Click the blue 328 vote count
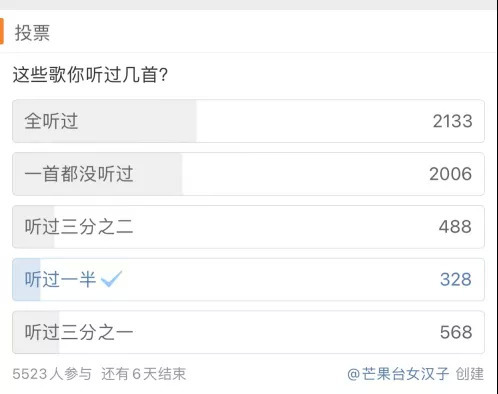498x394 pixels. click(x=456, y=279)
